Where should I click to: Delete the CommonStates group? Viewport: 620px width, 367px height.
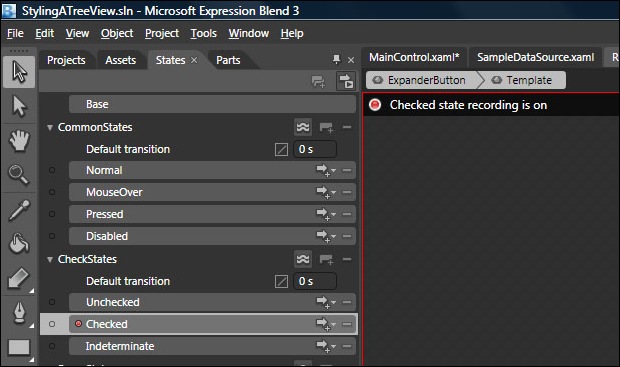pos(347,127)
